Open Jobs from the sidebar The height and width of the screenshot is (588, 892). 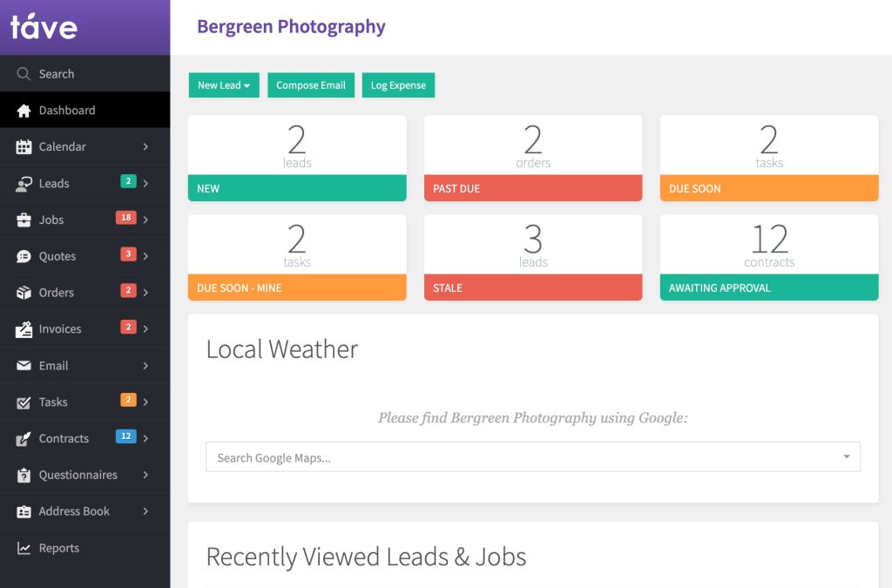tap(84, 220)
